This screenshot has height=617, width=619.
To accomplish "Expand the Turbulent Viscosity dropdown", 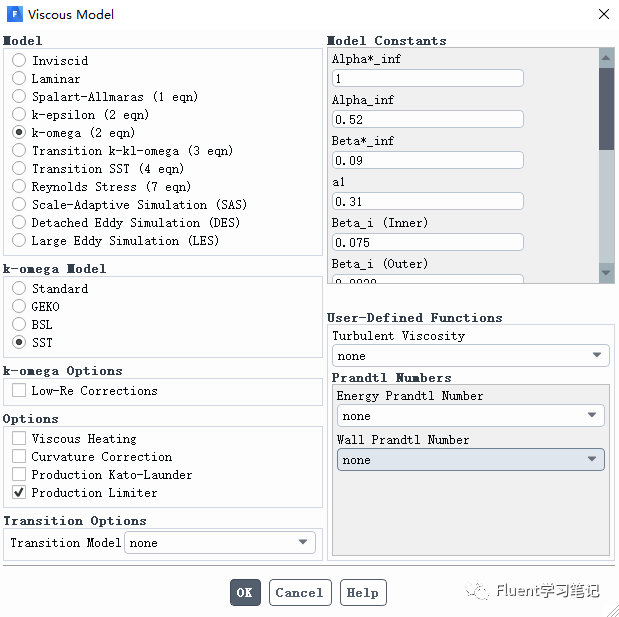I will click(x=470, y=356).
